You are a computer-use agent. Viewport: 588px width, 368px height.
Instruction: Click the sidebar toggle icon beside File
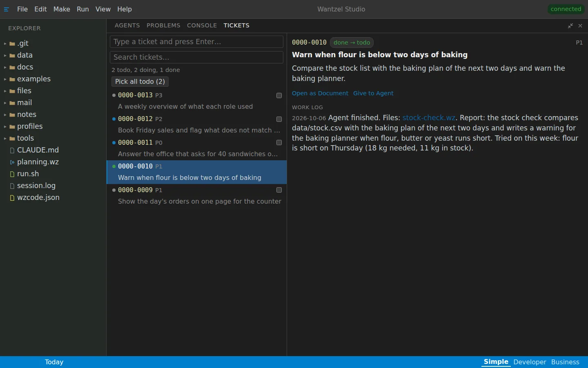click(x=7, y=9)
